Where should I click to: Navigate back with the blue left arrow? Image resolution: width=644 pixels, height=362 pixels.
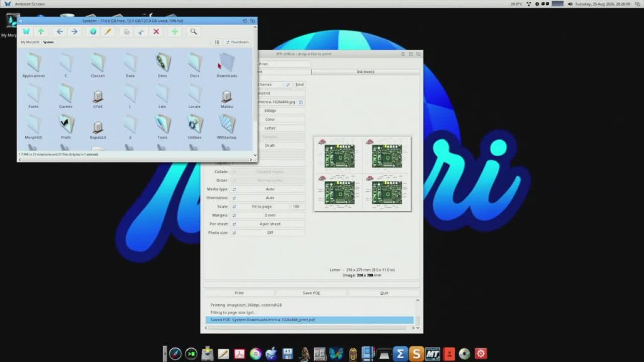coord(60,31)
